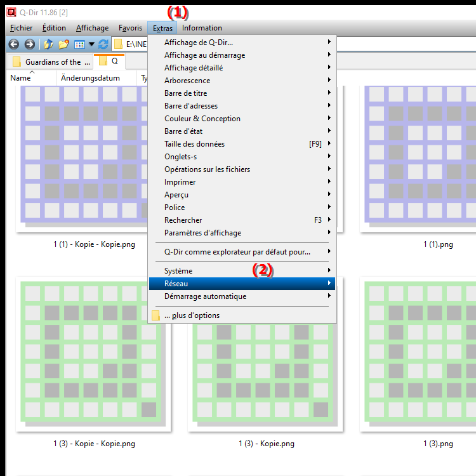The image size is (476, 476).
Task: Click the Q-Dir application icon in title bar
Action: coord(11,12)
